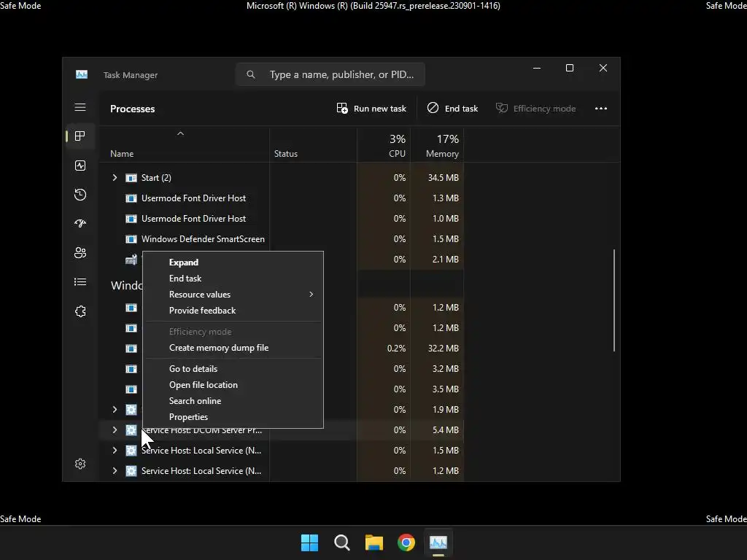This screenshot has height=560, width=747.
Task: Open the Users sidebar tab
Action: (80, 253)
